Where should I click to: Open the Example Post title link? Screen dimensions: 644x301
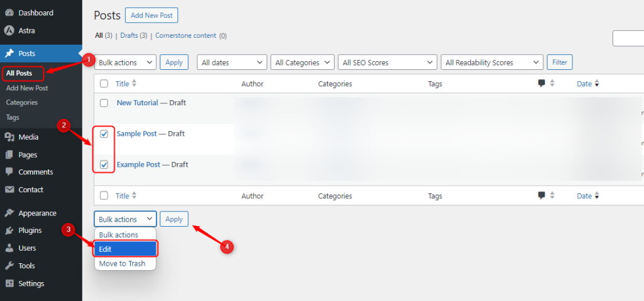(138, 165)
